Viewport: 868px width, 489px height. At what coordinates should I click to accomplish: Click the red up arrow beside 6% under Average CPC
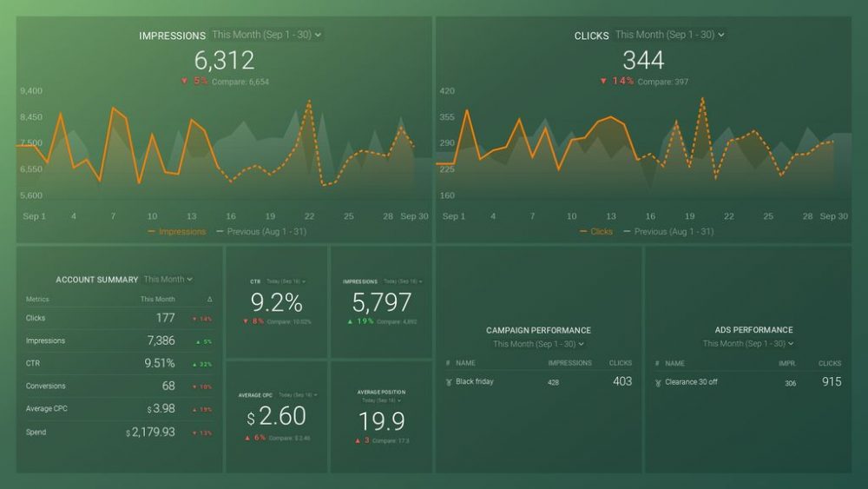point(247,438)
